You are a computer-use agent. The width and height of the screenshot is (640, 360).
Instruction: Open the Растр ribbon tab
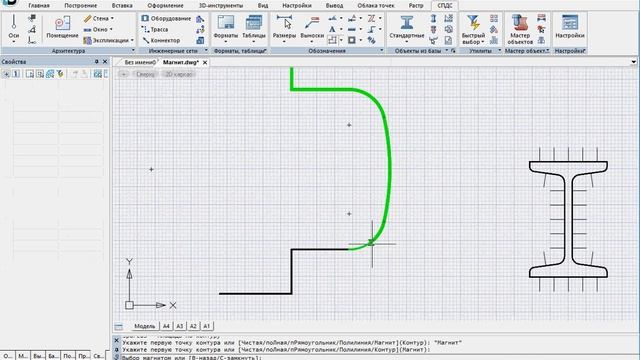click(416, 6)
